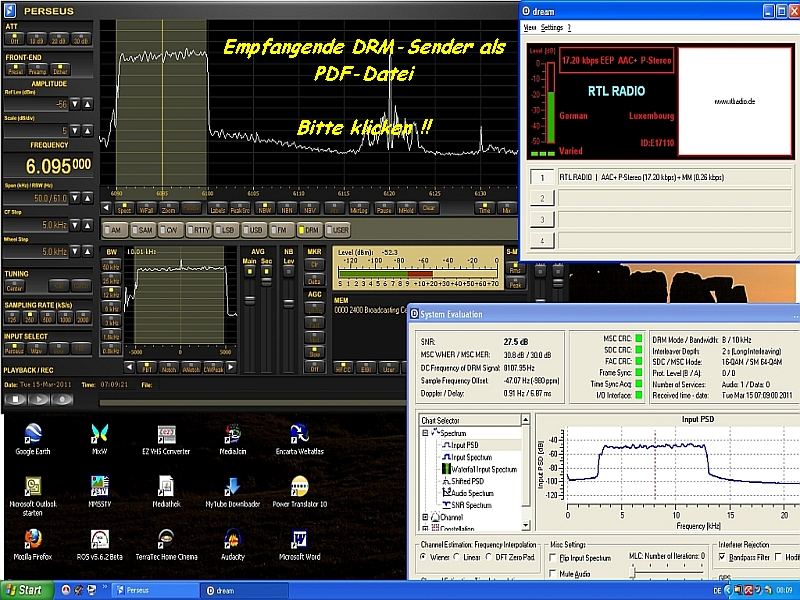Select 250 kS/s sampling rate

tap(30, 317)
